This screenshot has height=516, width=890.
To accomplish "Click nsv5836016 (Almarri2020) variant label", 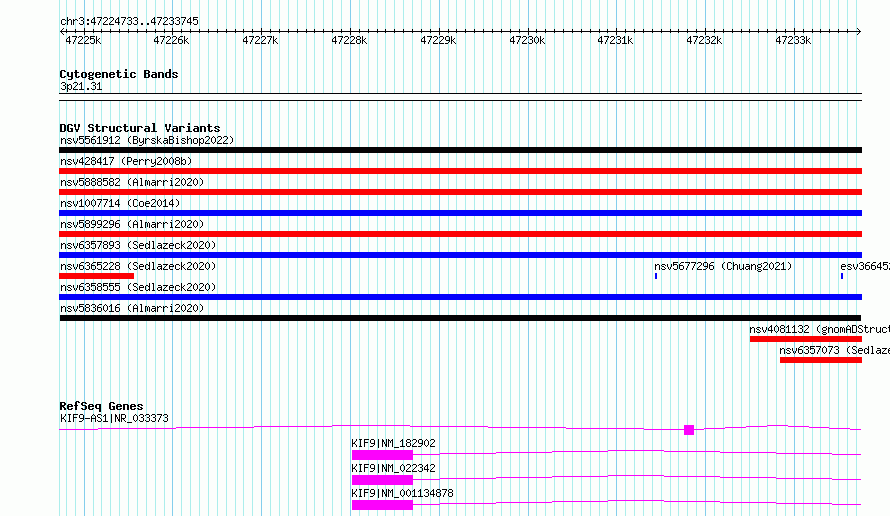I will click(132, 308).
